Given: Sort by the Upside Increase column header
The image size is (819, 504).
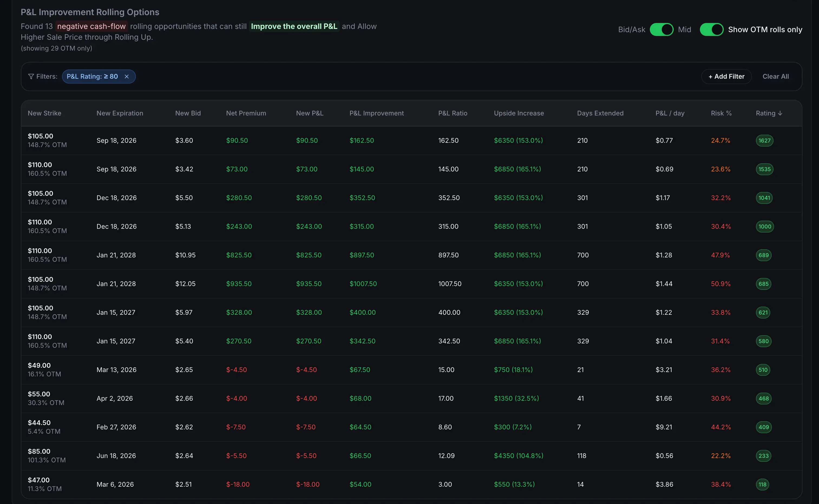Looking at the screenshot, I should [519, 113].
